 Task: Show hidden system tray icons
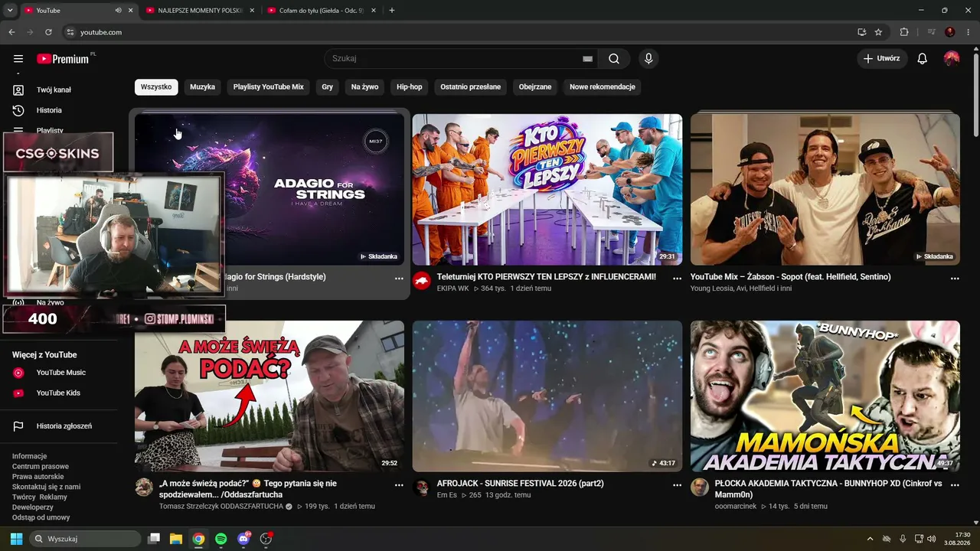870,539
